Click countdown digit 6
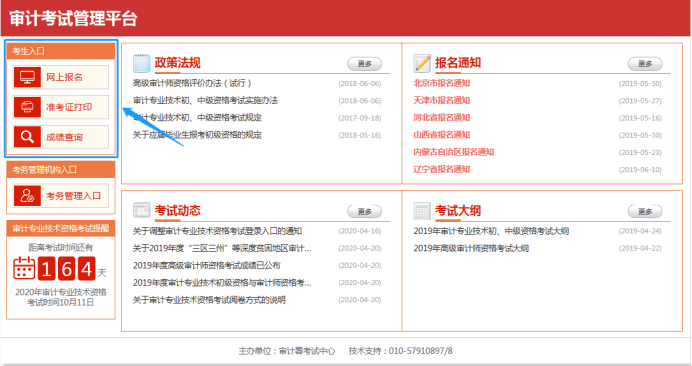Image resolution: width=692 pixels, height=366 pixels. [67, 268]
